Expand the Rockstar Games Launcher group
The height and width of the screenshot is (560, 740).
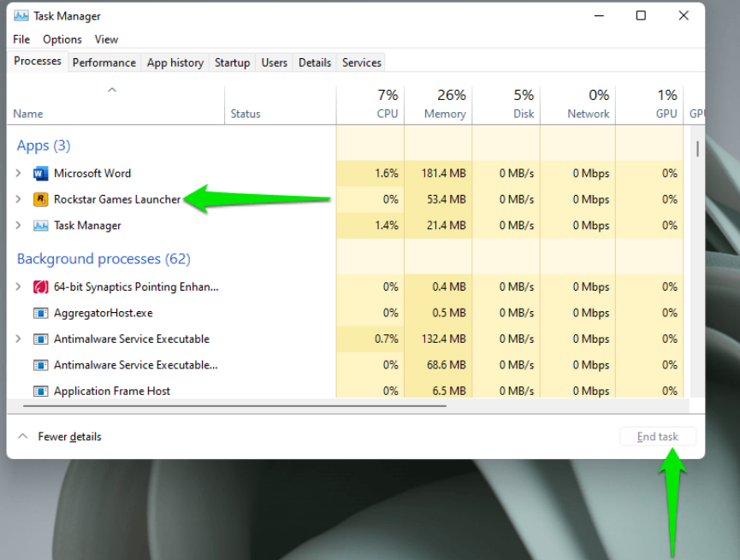(19, 199)
